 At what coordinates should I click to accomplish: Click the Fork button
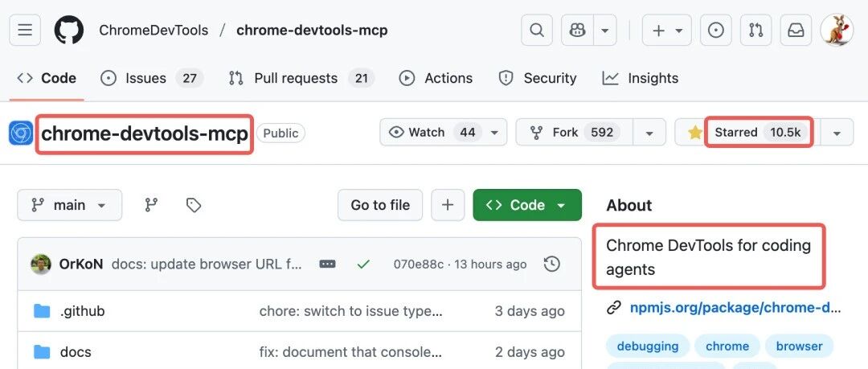pyautogui.click(x=574, y=133)
